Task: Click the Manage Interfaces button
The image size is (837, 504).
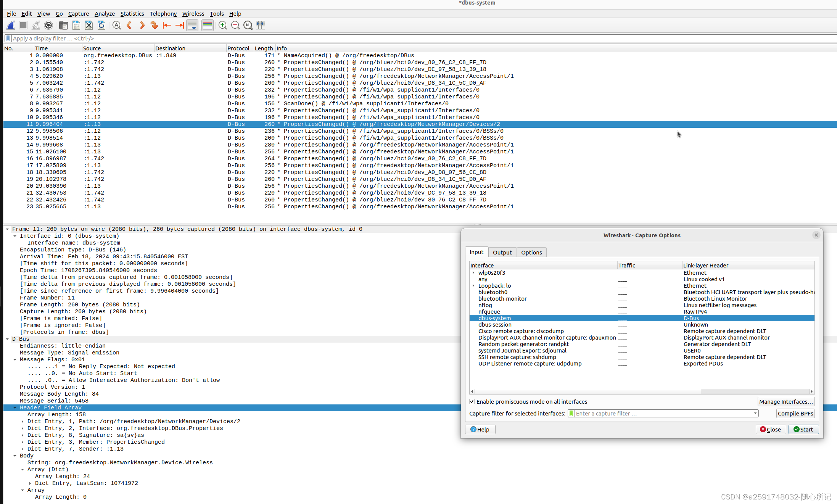Action: pos(786,401)
